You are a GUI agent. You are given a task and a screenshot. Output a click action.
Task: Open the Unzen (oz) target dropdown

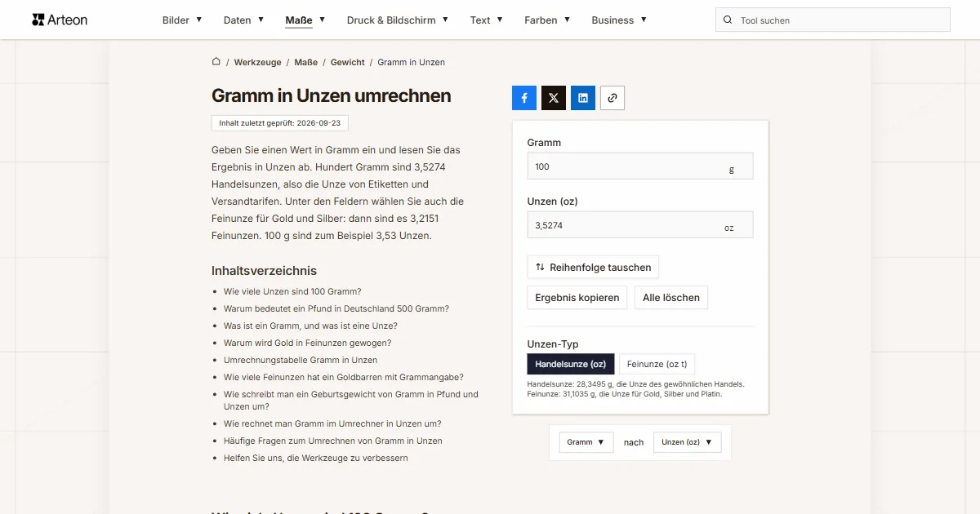click(x=687, y=442)
